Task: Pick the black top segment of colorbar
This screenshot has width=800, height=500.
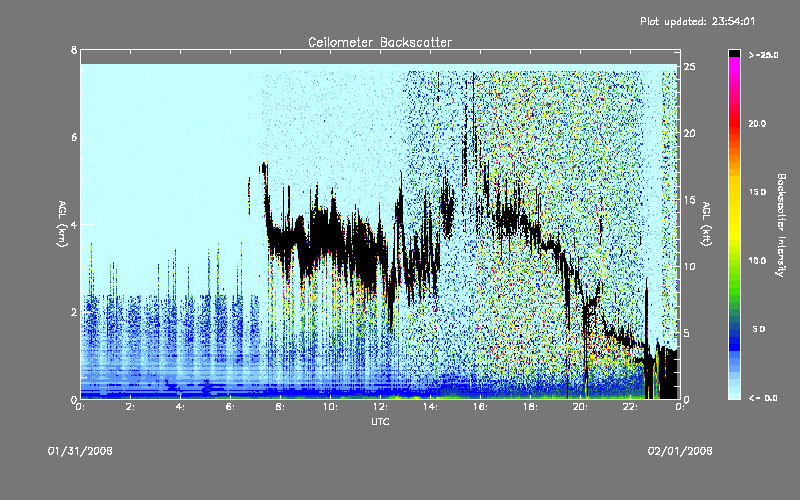Action: (734, 53)
